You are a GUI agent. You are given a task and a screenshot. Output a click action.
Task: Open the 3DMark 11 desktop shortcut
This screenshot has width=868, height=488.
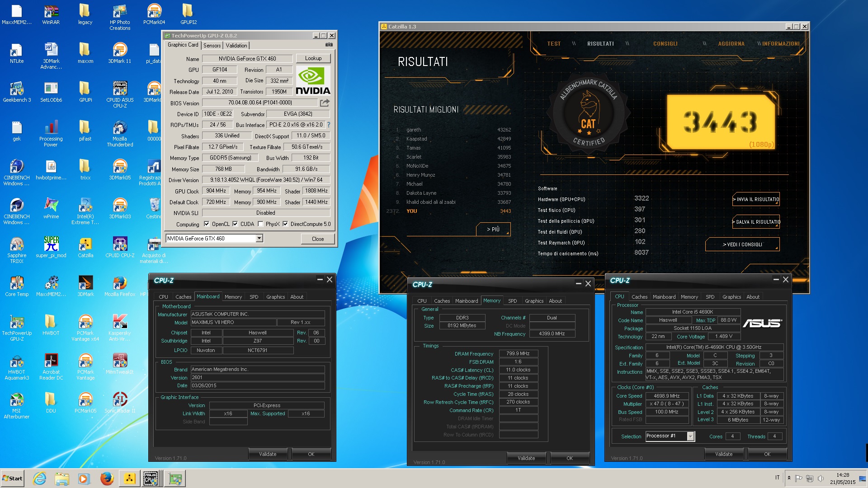pyautogui.click(x=120, y=53)
